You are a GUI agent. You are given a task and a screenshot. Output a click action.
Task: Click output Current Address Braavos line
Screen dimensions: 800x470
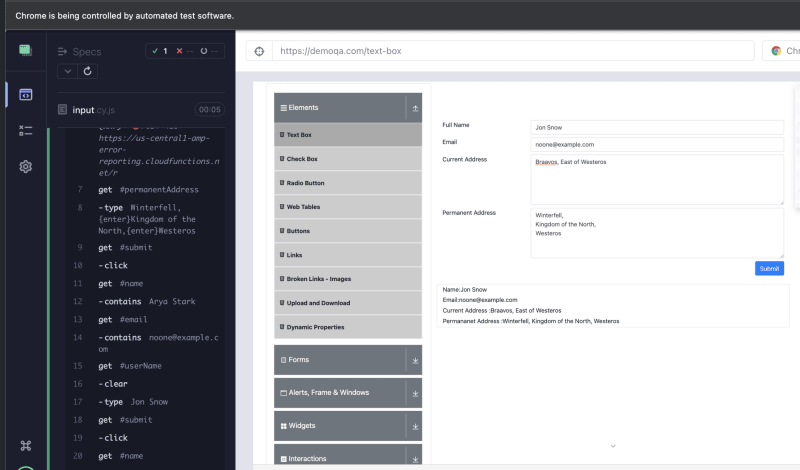click(x=502, y=310)
